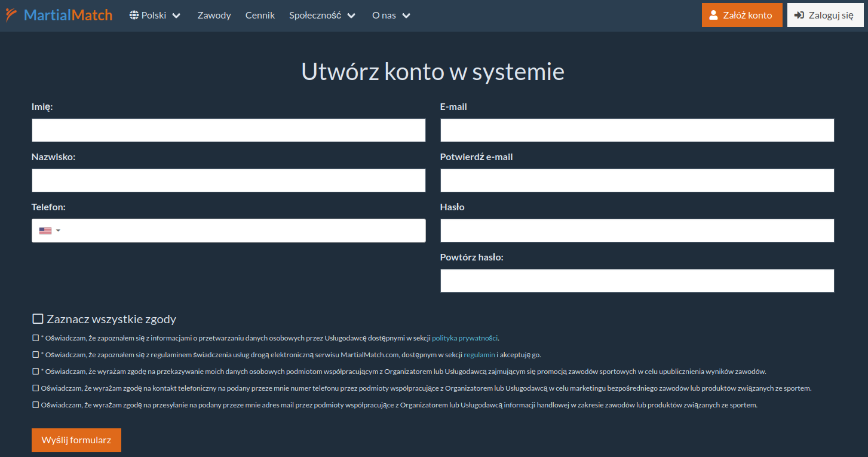Expand the Społeczność menu
This screenshot has width=868, height=457.
click(x=322, y=16)
